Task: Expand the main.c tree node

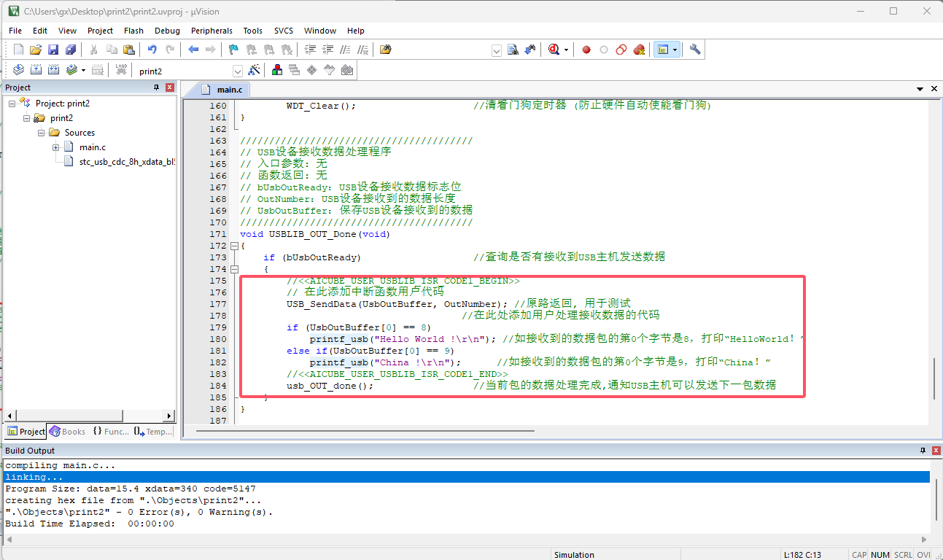Action: (56, 147)
